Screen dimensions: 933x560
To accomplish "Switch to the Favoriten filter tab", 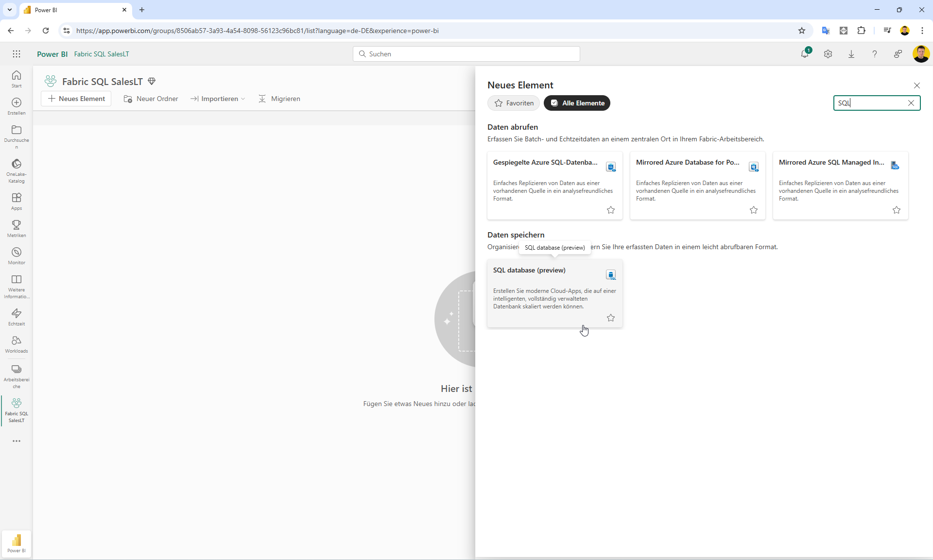I will click(514, 103).
